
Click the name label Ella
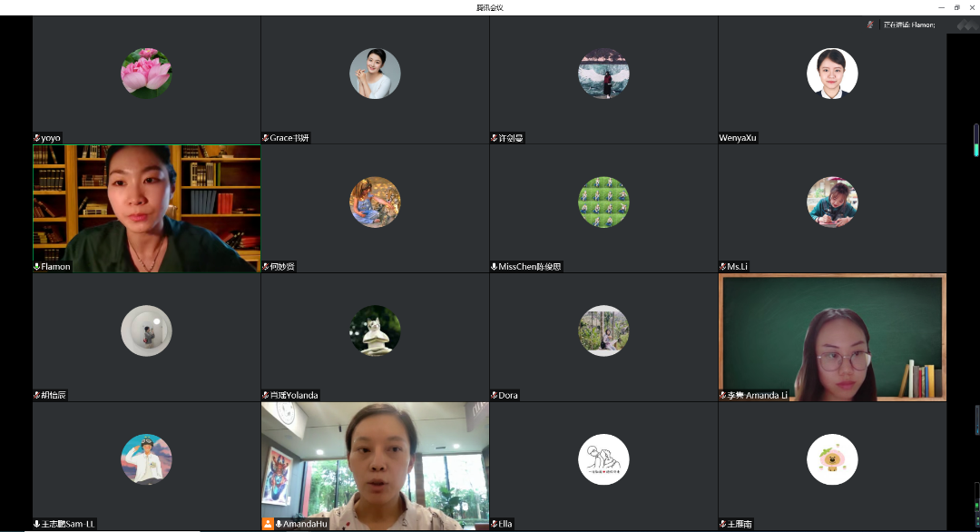pyautogui.click(x=505, y=525)
